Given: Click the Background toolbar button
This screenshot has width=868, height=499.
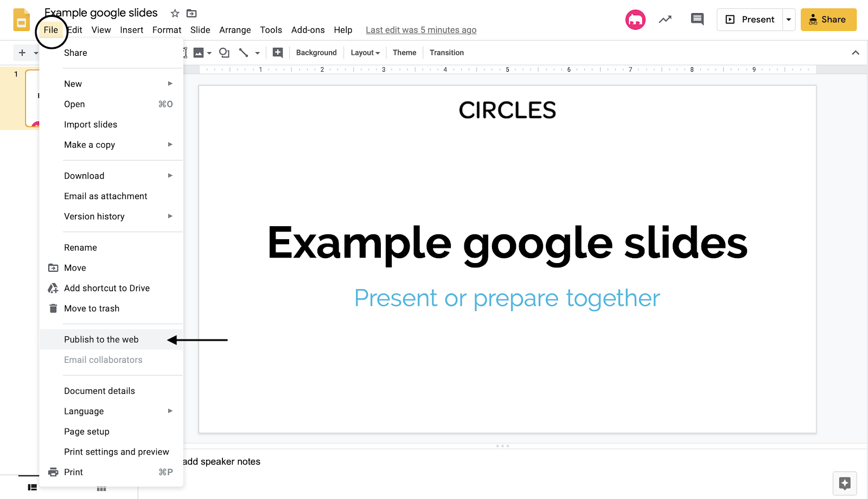Looking at the screenshot, I should [316, 53].
